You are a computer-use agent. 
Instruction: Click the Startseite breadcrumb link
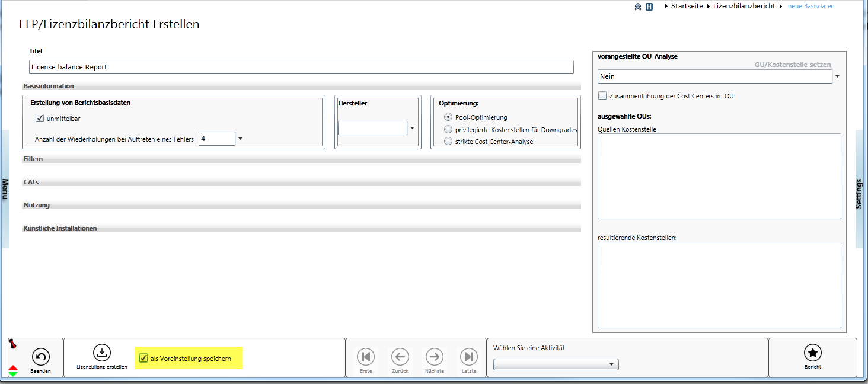[x=687, y=6]
